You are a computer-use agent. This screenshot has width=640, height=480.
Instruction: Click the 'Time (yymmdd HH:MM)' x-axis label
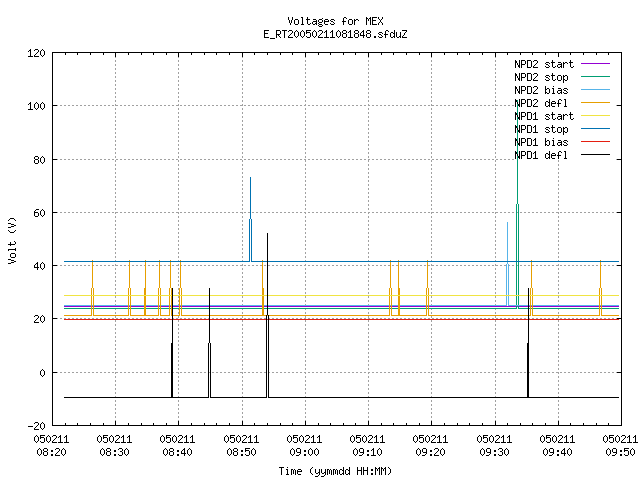tap(335, 471)
